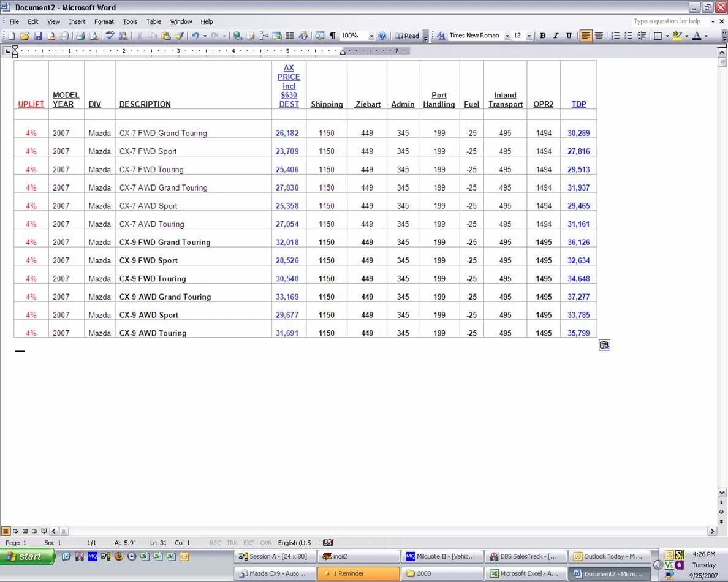This screenshot has width=728, height=582.
Task: Open the Table menu
Action: 154,21
